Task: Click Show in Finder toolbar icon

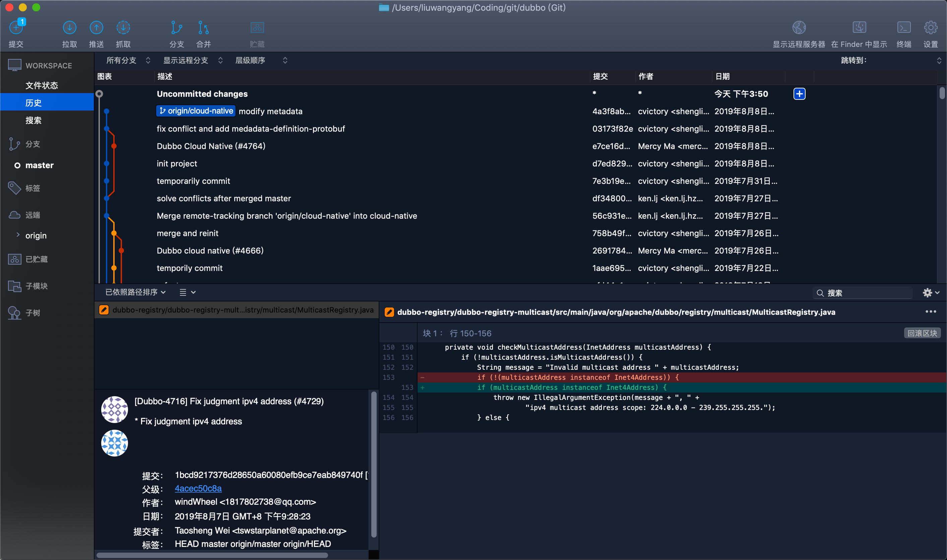Action: (x=859, y=28)
